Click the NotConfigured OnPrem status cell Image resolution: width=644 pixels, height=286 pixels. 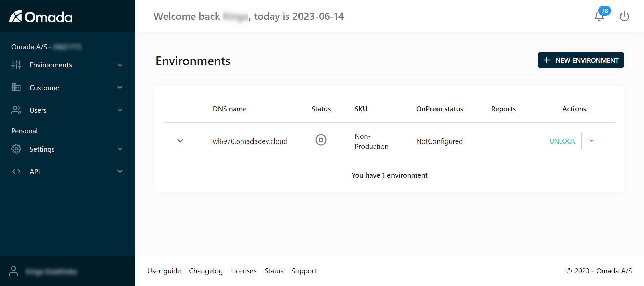tap(440, 141)
